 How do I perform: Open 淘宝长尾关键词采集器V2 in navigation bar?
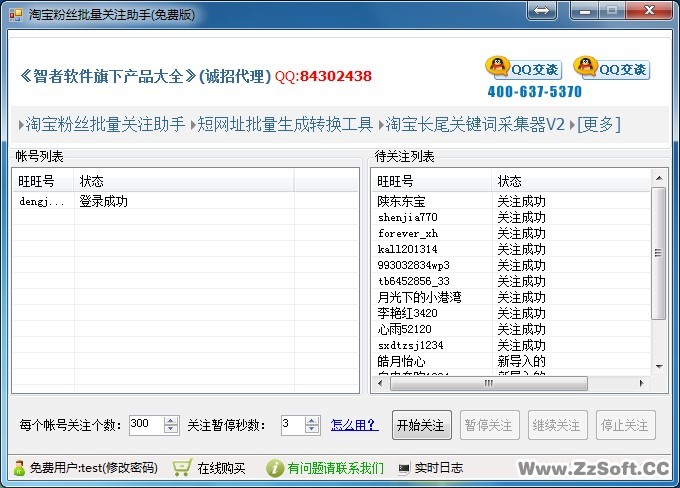tap(474, 124)
